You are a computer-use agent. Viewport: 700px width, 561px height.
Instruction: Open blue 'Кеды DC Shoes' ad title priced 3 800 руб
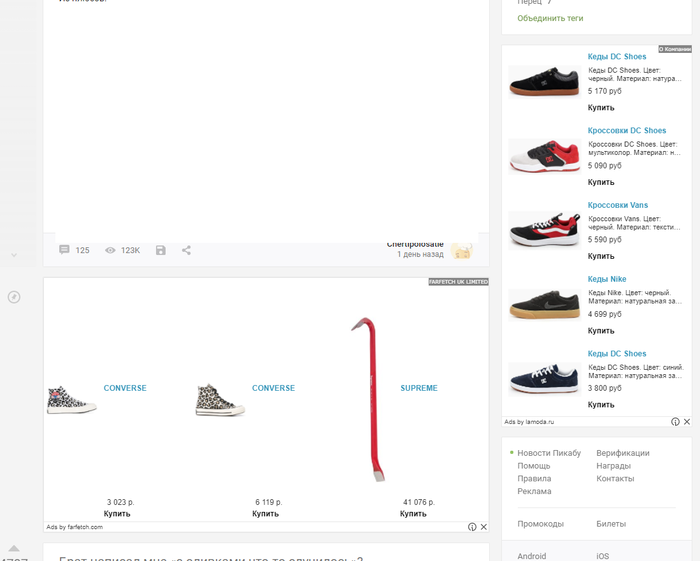point(617,353)
